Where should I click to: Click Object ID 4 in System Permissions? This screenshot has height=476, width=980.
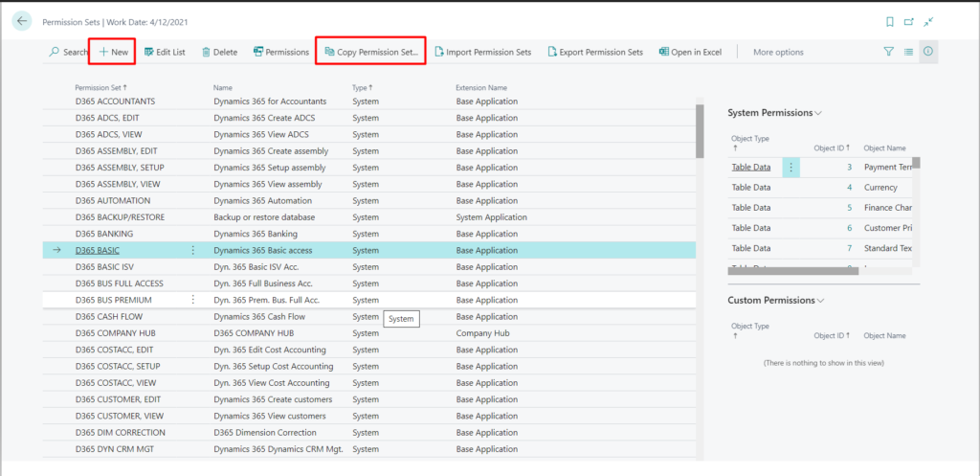[x=850, y=187]
